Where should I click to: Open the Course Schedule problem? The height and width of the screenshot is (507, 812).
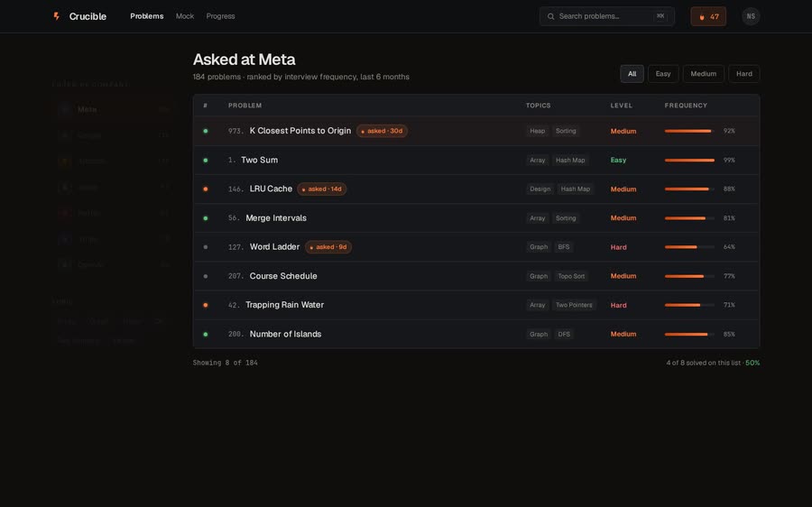[283, 276]
